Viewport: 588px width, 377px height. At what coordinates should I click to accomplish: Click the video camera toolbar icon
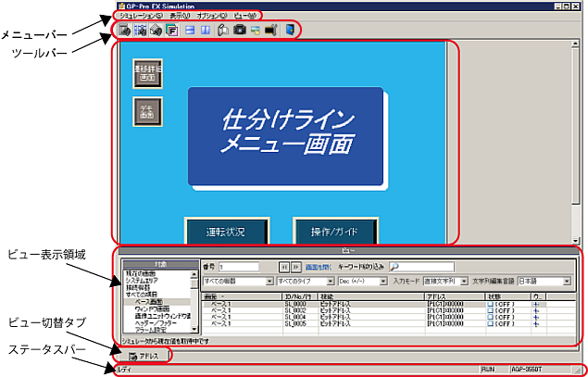tap(271, 31)
